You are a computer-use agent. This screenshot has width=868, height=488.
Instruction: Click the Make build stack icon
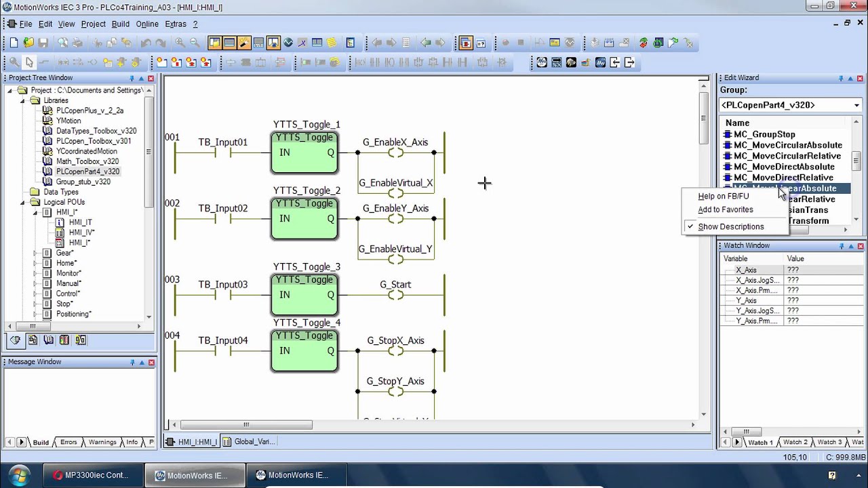click(594, 43)
